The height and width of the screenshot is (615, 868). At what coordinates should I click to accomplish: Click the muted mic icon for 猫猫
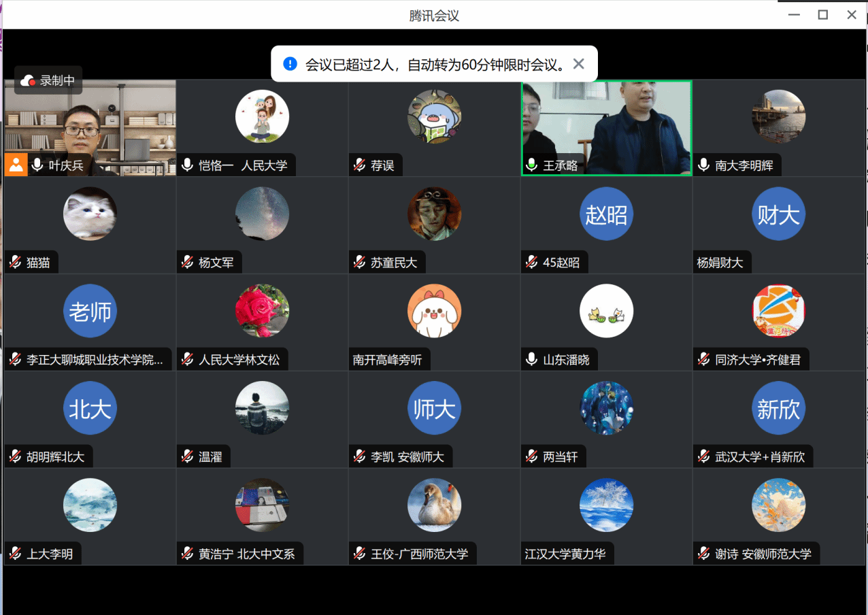[x=15, y=263]
